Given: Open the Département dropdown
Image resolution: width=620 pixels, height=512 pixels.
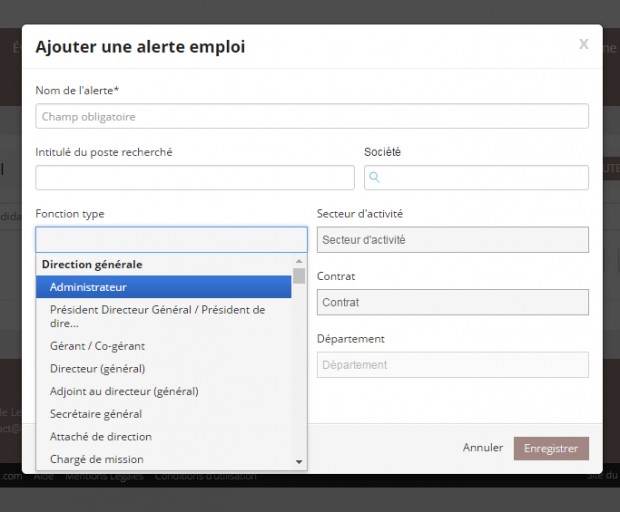Looking at the screenshot, I should [452, 365].
